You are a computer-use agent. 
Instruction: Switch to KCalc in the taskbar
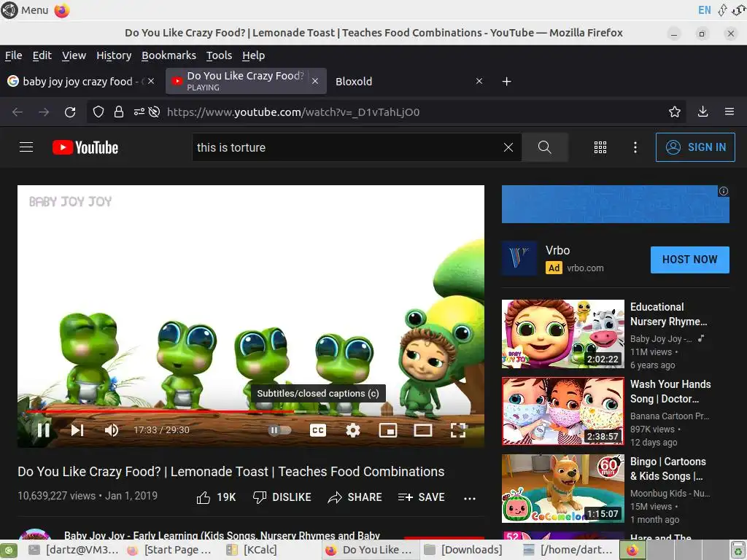[252, 550]
